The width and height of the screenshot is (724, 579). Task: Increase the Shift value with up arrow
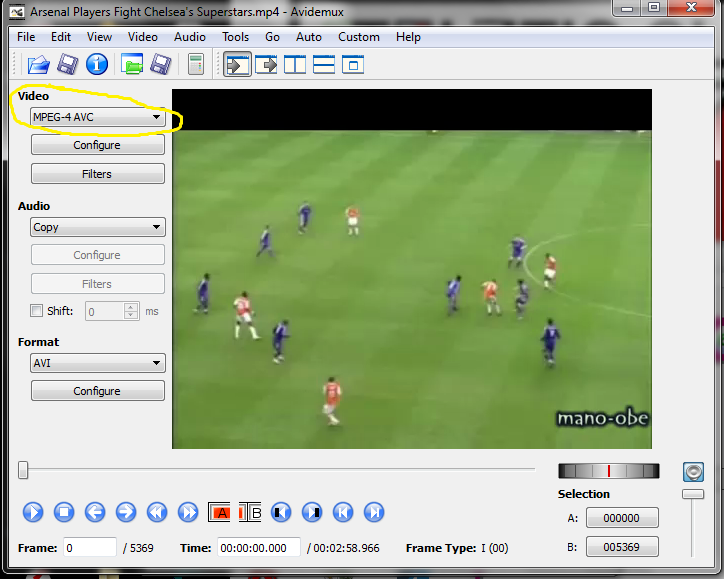tap(131, 307)
